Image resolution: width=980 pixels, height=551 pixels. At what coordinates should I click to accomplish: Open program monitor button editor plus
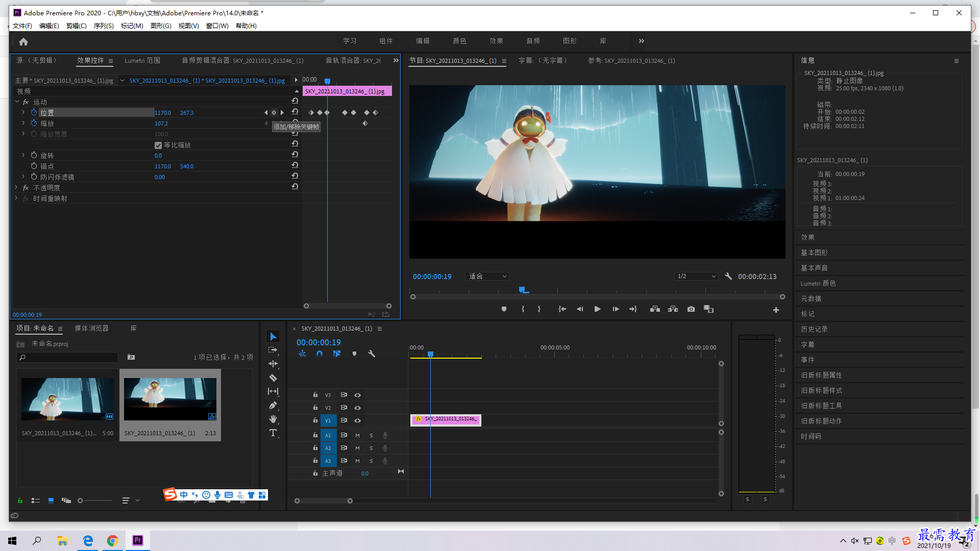(776, 310)
